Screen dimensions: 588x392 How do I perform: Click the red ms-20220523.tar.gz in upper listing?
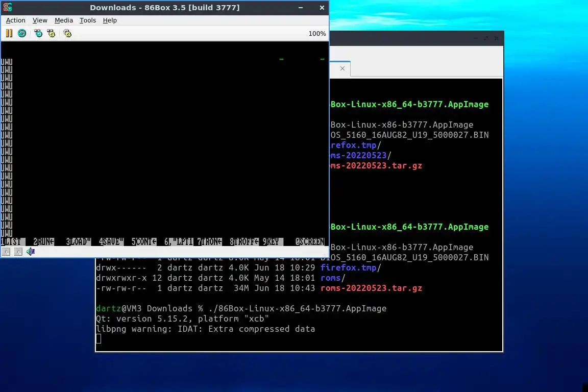[376, 165]
